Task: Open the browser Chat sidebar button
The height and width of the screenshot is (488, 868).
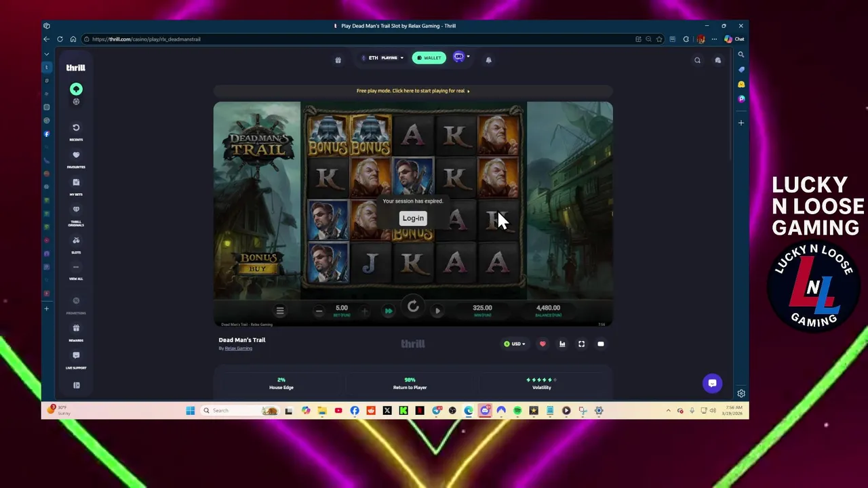Action: [734, 39]
